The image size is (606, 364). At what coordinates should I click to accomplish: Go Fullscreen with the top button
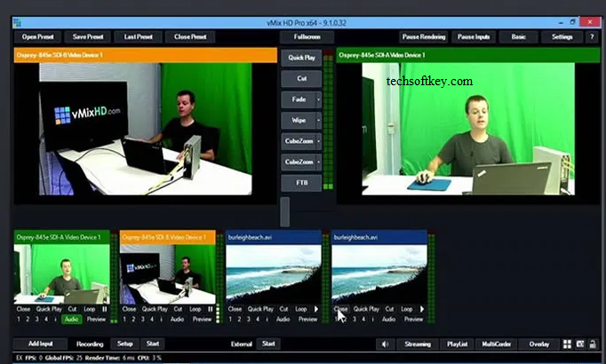click(307, 37)
